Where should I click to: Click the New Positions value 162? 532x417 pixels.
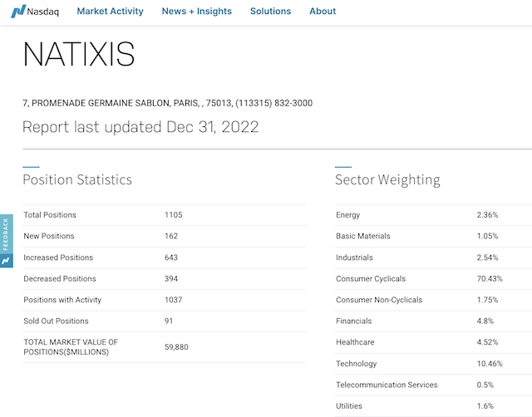(171, 236)
